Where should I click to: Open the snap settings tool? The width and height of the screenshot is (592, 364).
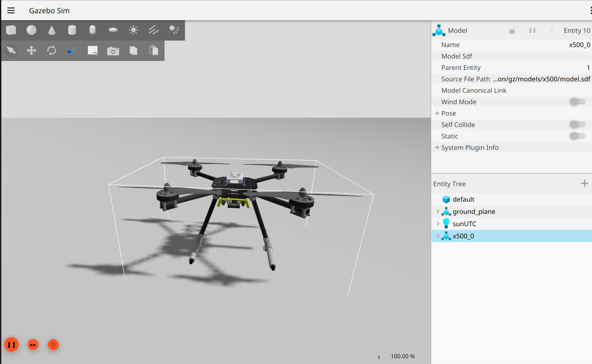point(72,51)
